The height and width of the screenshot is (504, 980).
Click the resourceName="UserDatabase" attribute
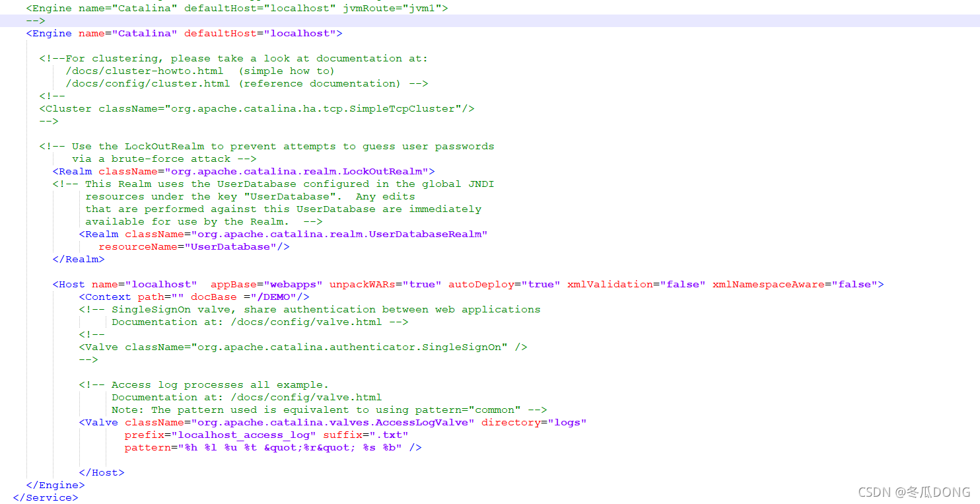(x=187, y=246)
